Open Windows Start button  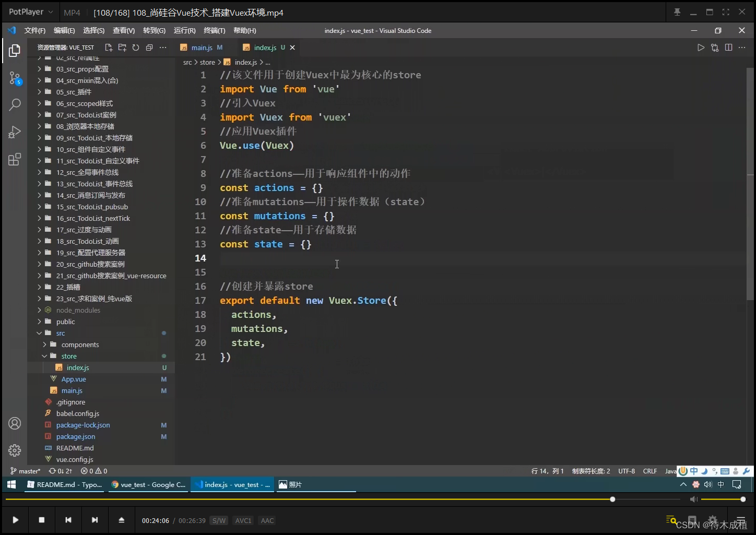point(11,484)
